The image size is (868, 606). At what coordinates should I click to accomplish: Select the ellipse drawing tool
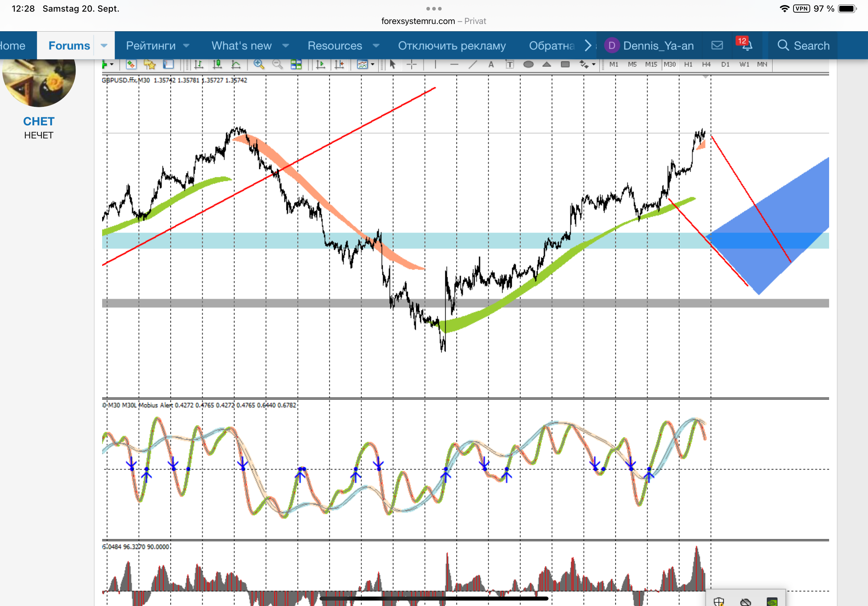click(528, 65)
